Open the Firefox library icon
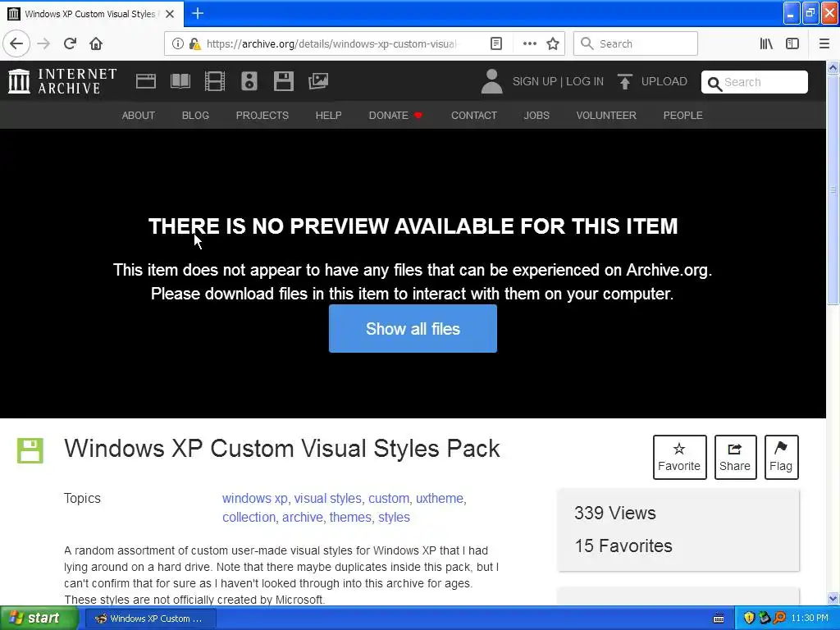 [x=766, y=43]
